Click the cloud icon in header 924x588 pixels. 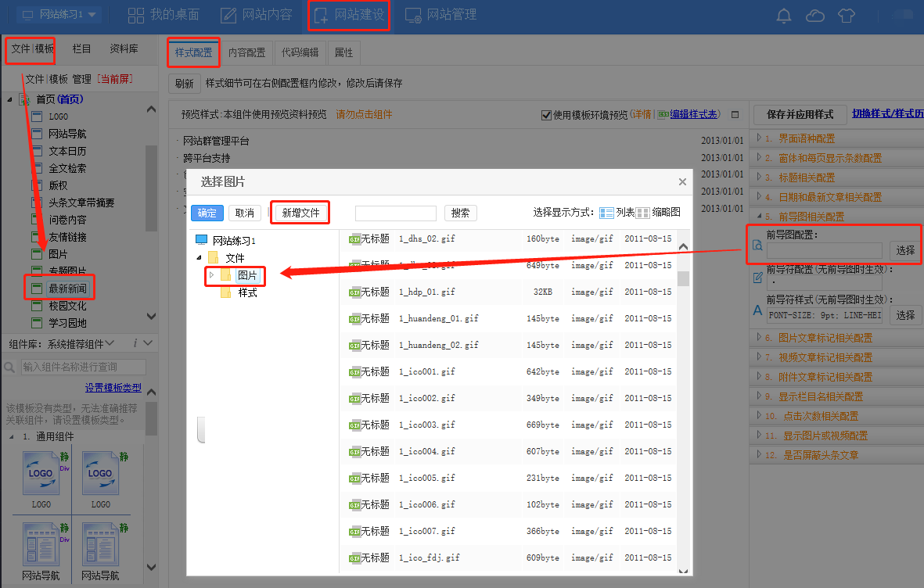tap(814, 16)
